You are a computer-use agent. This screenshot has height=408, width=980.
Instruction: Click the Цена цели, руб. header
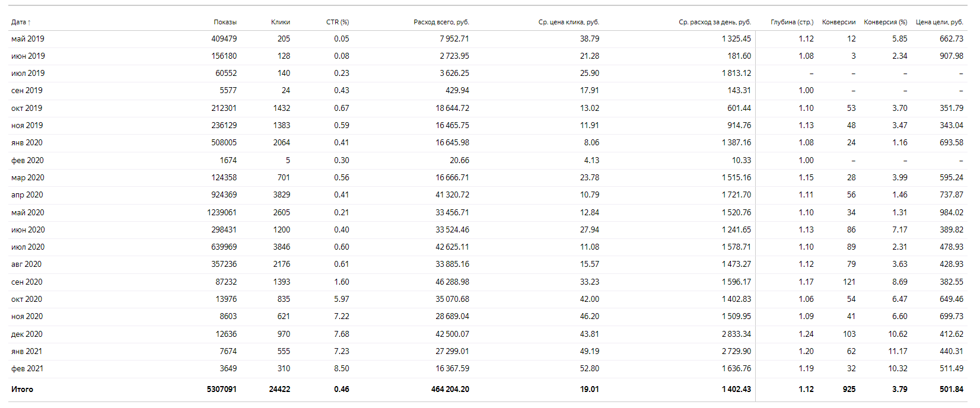(x=939, y=23)
